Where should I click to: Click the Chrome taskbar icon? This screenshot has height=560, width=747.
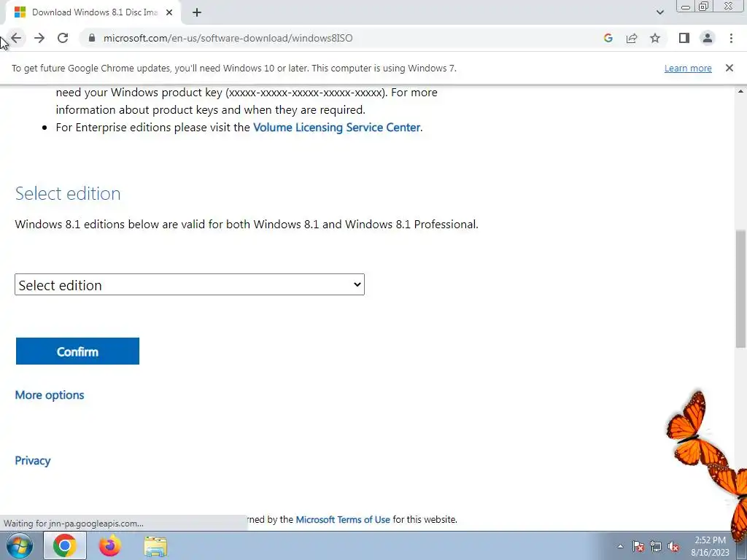pos(65,545)
